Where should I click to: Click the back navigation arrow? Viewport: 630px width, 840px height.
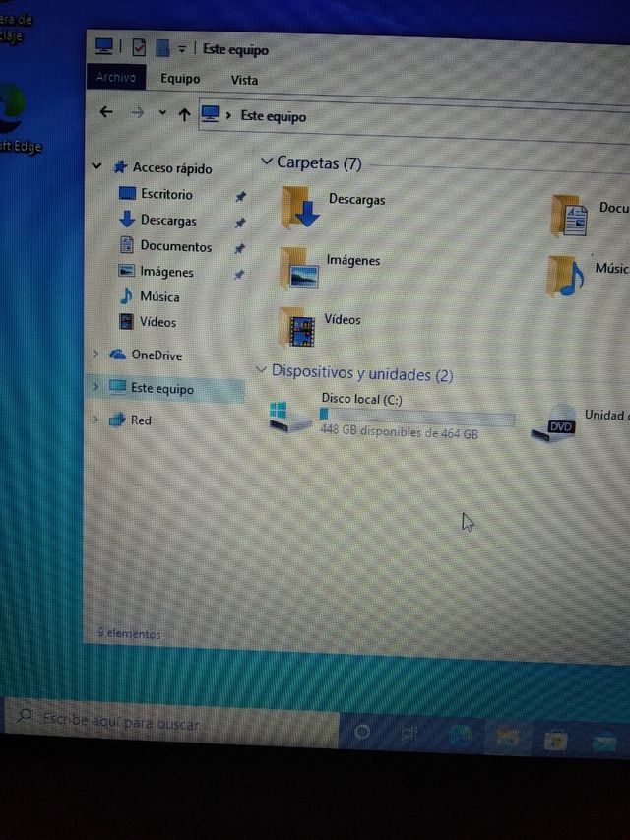pos(106,112)
